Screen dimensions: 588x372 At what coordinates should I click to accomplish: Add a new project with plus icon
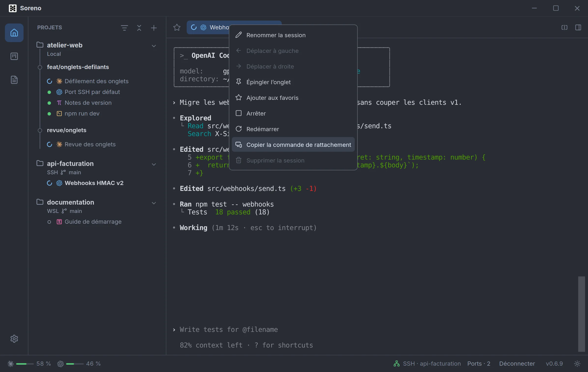coord(154,28)
